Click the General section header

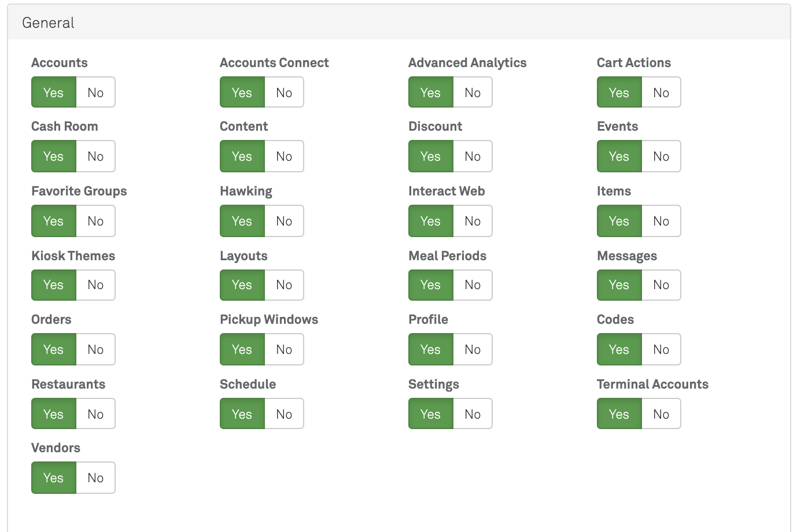point(49,23)
